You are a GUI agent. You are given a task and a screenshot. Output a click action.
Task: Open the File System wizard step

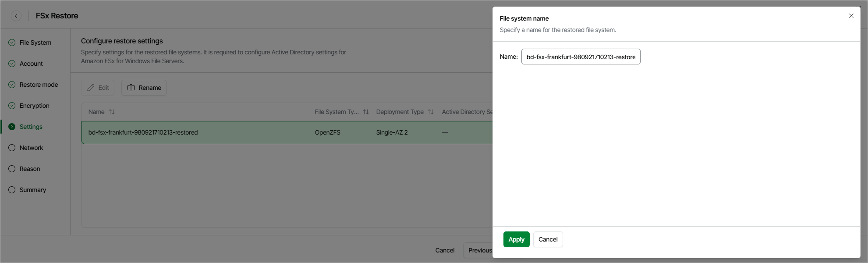click(35, 43)
